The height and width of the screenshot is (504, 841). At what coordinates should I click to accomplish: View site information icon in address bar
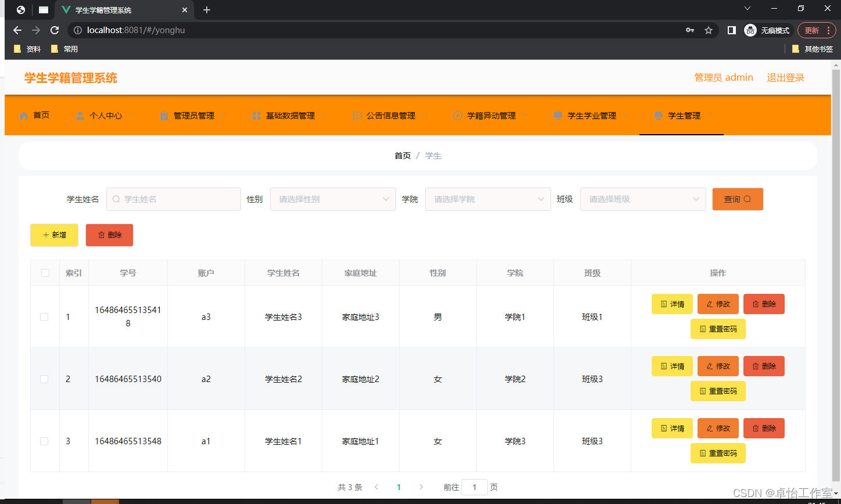click(78, 30)
